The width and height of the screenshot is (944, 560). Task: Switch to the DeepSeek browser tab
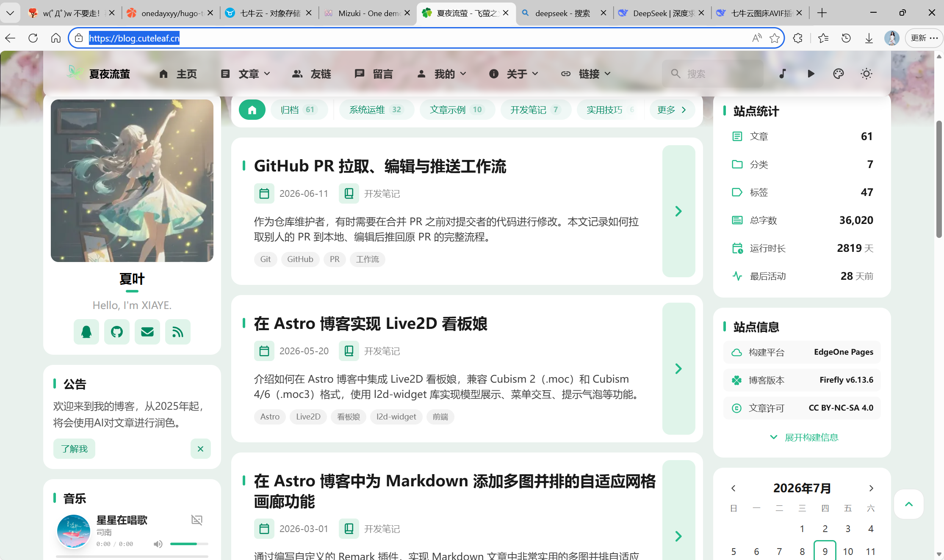pos(662,13)
